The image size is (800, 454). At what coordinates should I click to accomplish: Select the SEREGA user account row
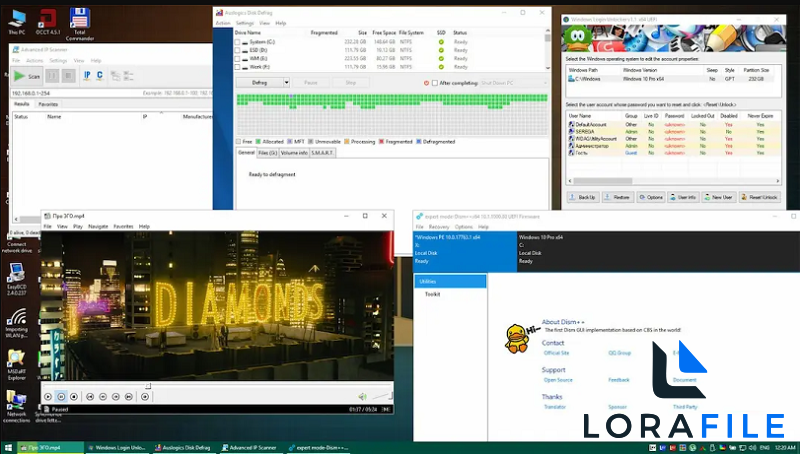(x=673, y=132)
